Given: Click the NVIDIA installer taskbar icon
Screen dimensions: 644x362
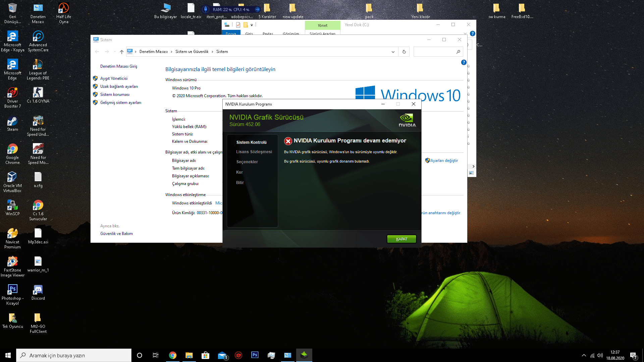Looking at the screenshot, I should 304,355.
